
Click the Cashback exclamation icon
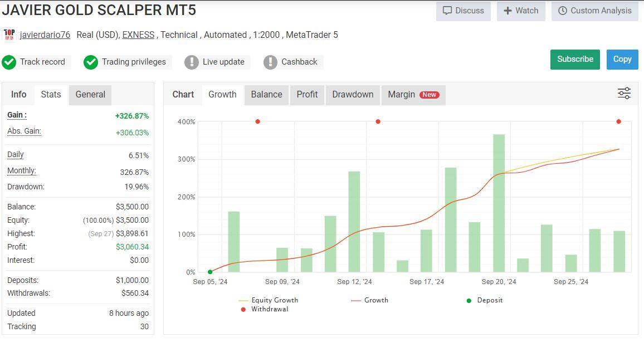point(270,62)
